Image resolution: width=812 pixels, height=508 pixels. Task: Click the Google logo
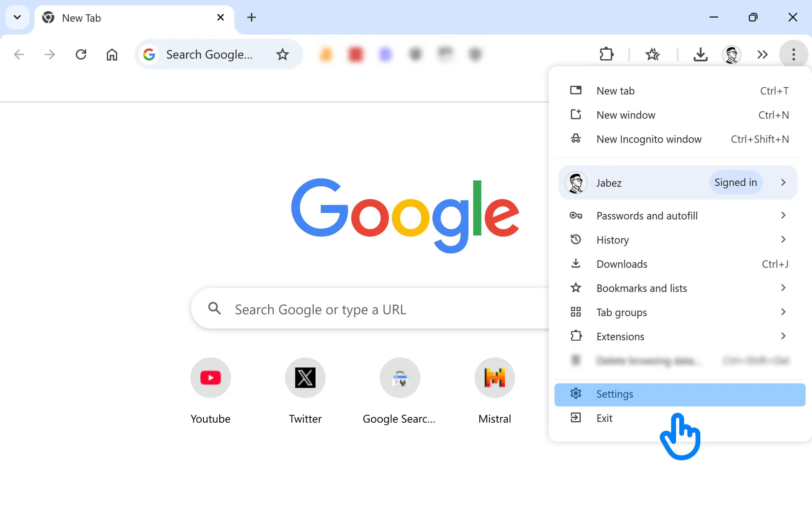click(405, 216)
